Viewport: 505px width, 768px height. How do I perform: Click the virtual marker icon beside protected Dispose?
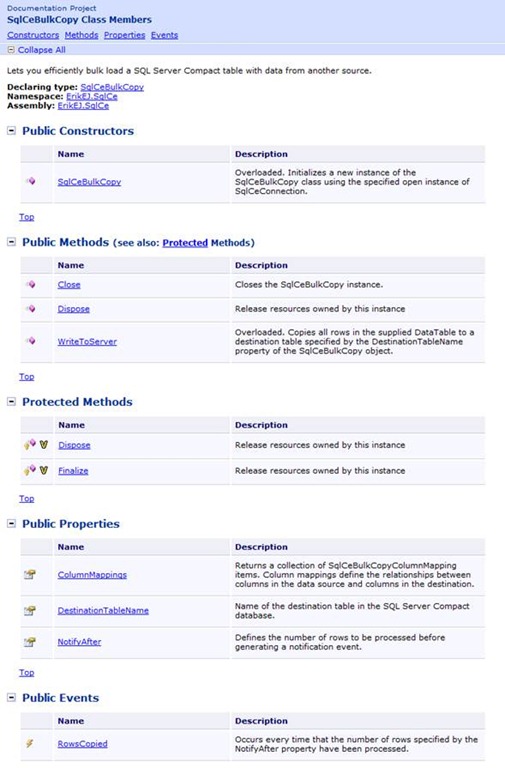pyautogui.click(x=44, y=445)
